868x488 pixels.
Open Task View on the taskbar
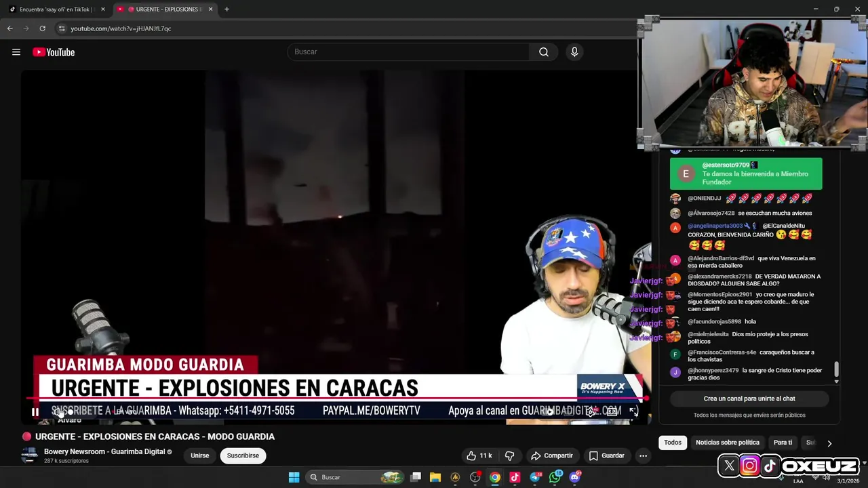coord(416,477)
